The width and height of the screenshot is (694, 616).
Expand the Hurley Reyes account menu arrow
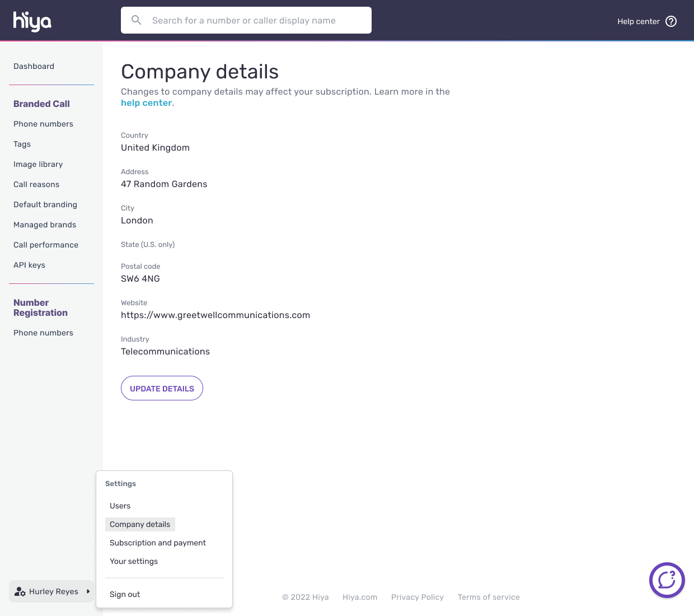(89, 591)
